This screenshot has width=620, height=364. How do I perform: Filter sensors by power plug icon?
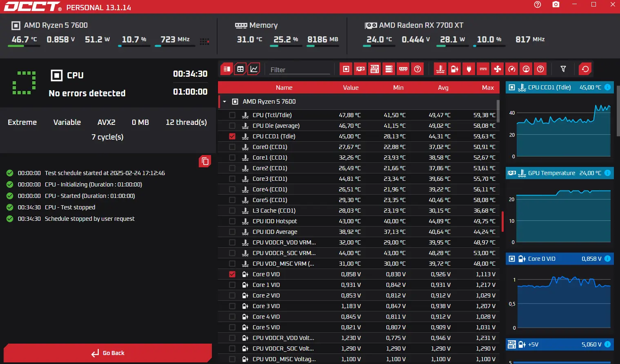[469, 69]
